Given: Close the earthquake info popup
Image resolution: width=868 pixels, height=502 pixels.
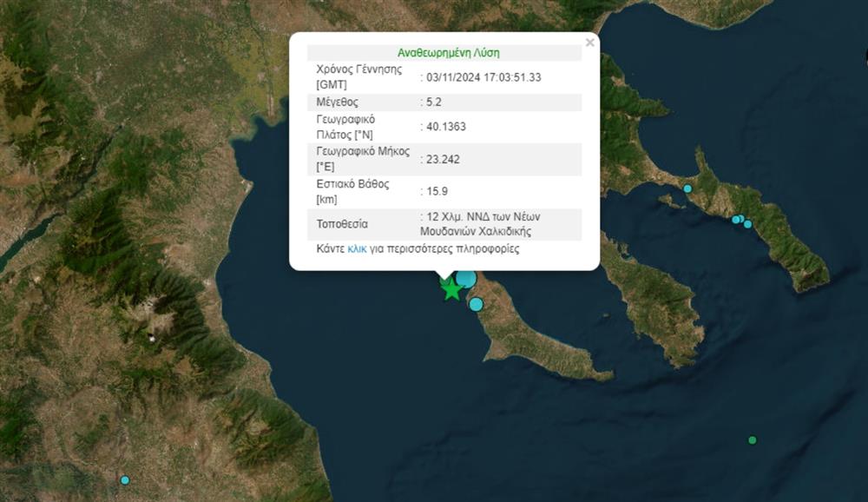Looking at the screenshot, I should tap(589, 42).
